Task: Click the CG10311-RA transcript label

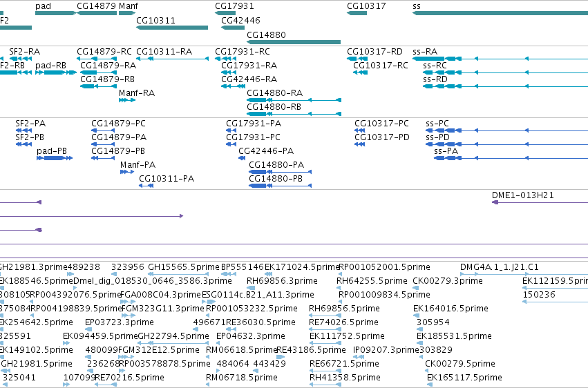Action: 164,52
